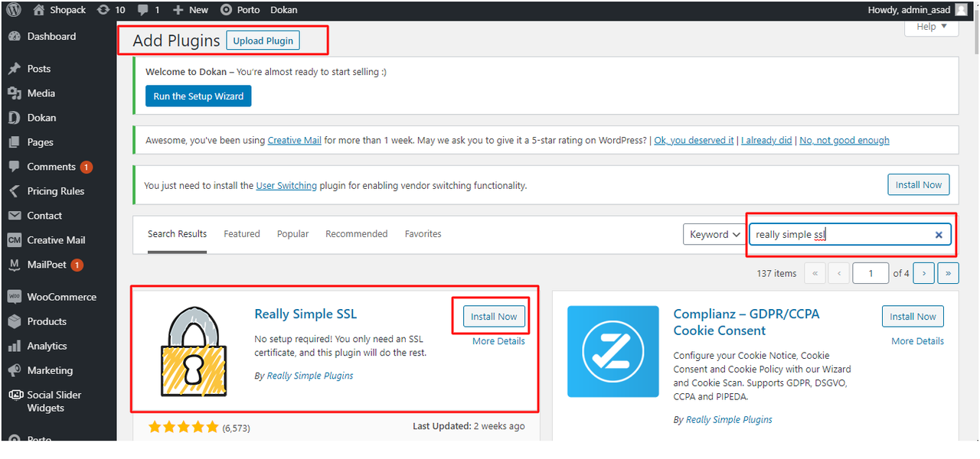Image resolution: width=980 pixels, height=459 pixels.
Task: Click the Comments red badge count
Action: pos(87,167)
